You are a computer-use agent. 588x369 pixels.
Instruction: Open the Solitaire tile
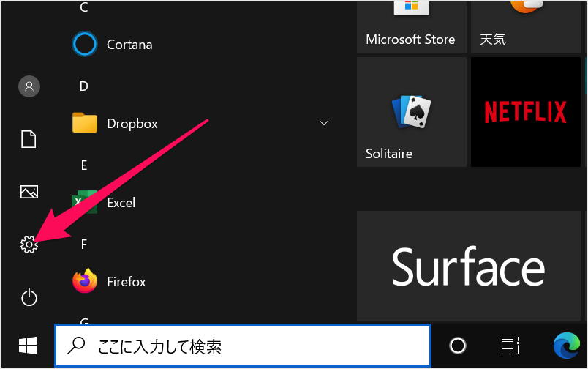tap(411, 112)
